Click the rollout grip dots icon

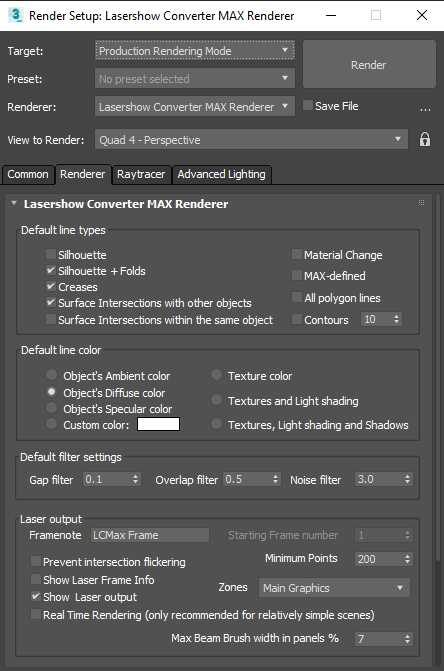click(421, 203)
